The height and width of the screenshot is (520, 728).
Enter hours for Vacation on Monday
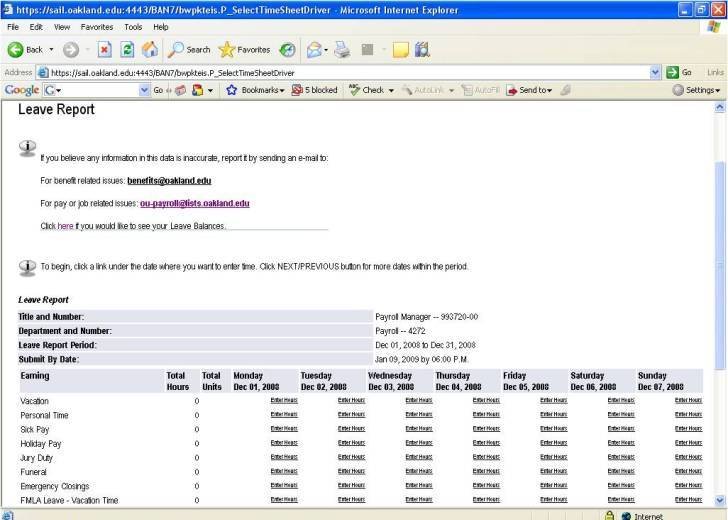pyautogui.click(x=284, y=400)
